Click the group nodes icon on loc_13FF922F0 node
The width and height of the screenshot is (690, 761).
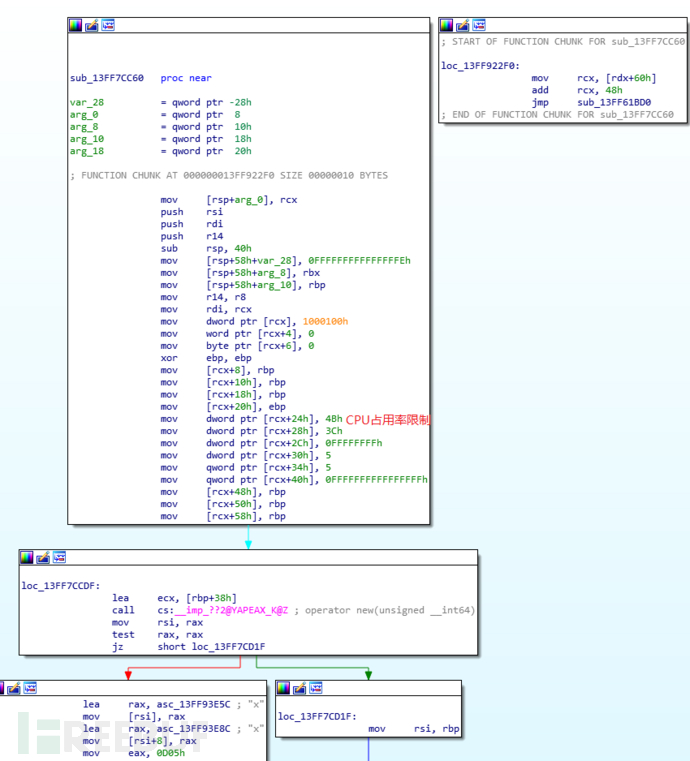(x=479, y=25)
